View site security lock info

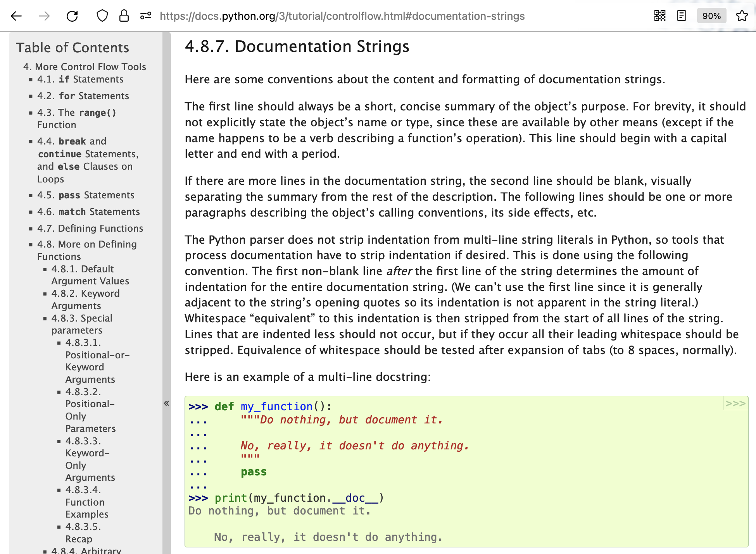tap(124, 16)
